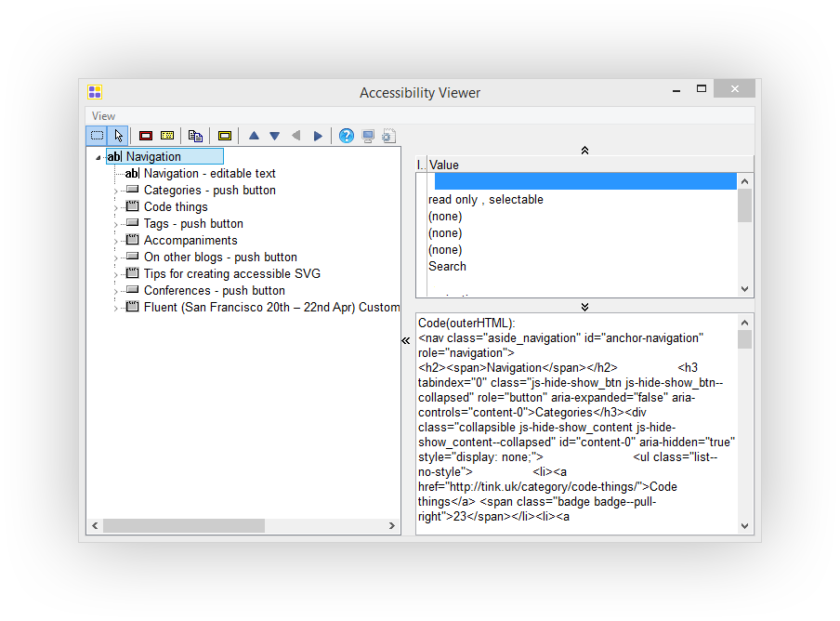The image size is (840, 621).
Task: Click tree horizontal scrollbar right arrow
Action: pyautogui.click(x=391, y=526)
